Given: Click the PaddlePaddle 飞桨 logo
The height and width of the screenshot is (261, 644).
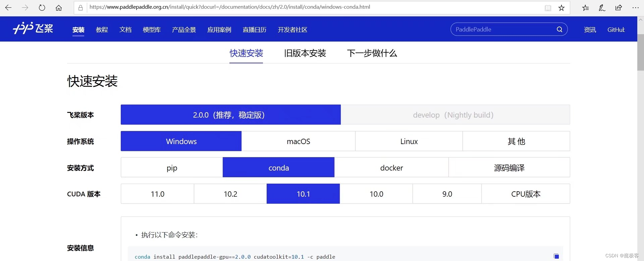Looking at the screenshot, I should point(33,28).
